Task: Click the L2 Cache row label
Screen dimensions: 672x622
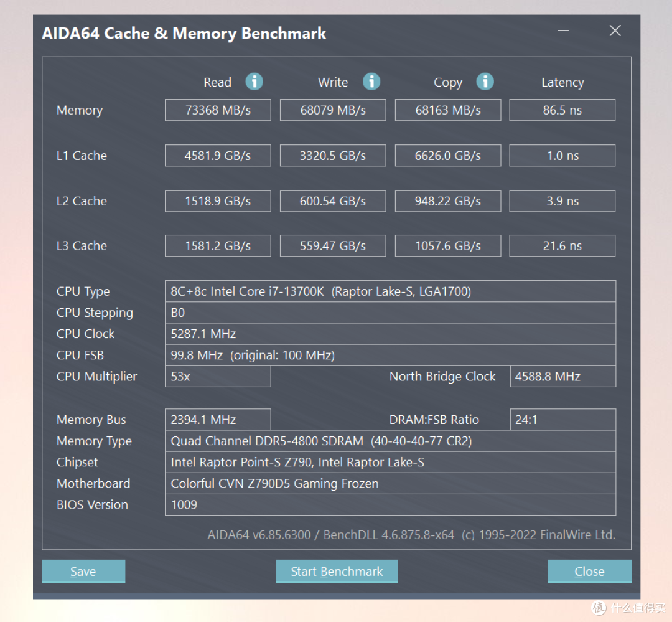Action: (x=82, y=200)
